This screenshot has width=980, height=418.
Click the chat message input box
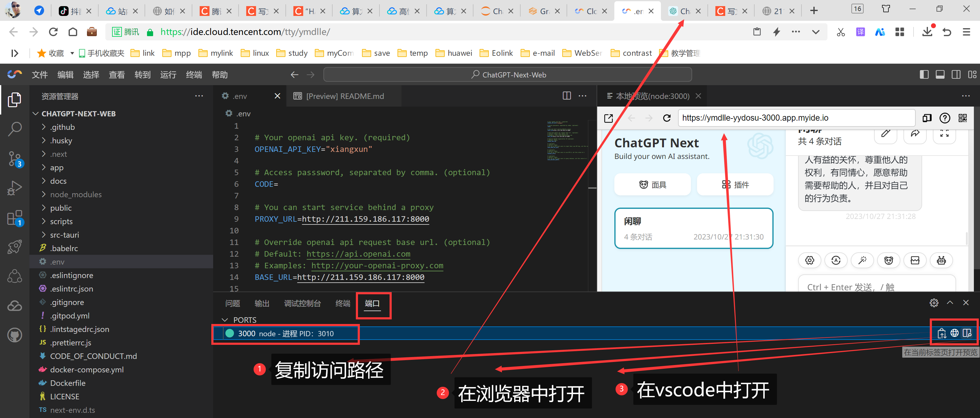point(877,283)
